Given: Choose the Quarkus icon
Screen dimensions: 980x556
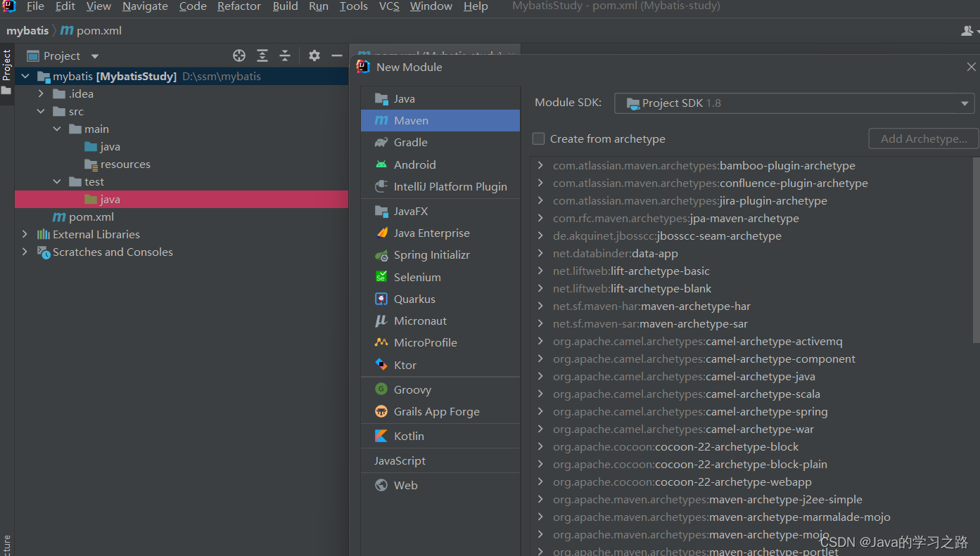Looking at the screenshot, I should (x=381, y=299).
